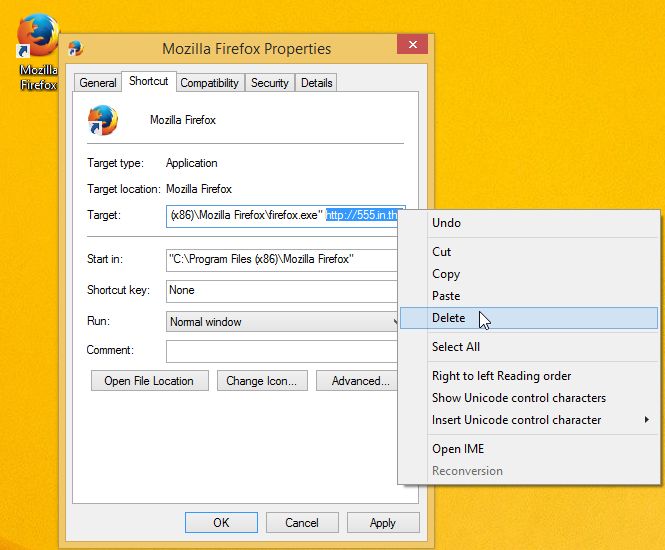This screenshot has width=665, height=550.
Task: Choose Open IME from context menu
Action: click(x=529, y=449)
